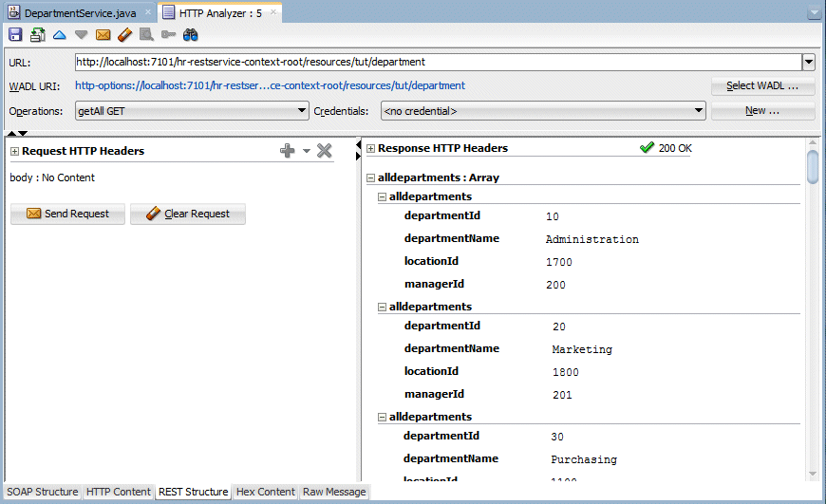Click the Select WADL ... button
Viewport: 826px width, 504px height.
pos(762,85)
